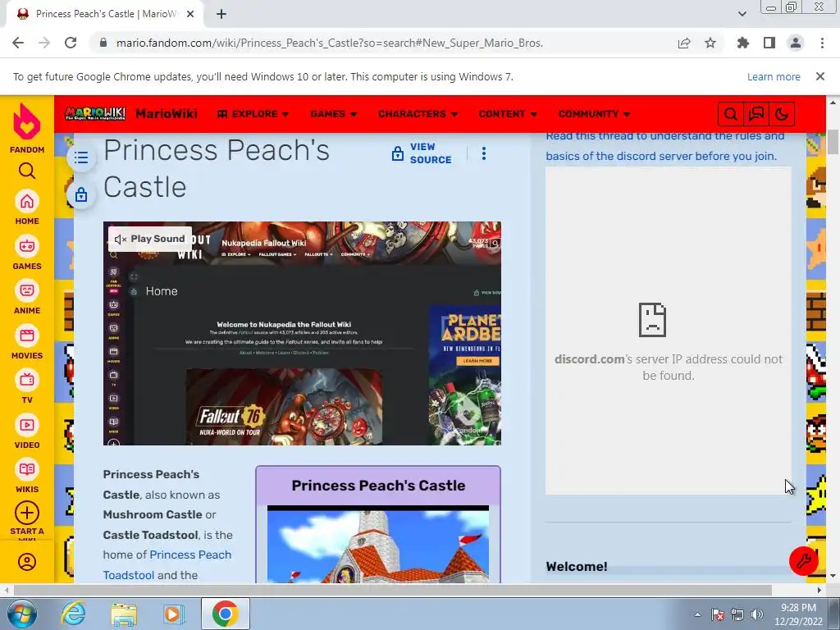Click horizontal scrollbar right arrow
Screen dimensions: 840x630
click(819, 591)
